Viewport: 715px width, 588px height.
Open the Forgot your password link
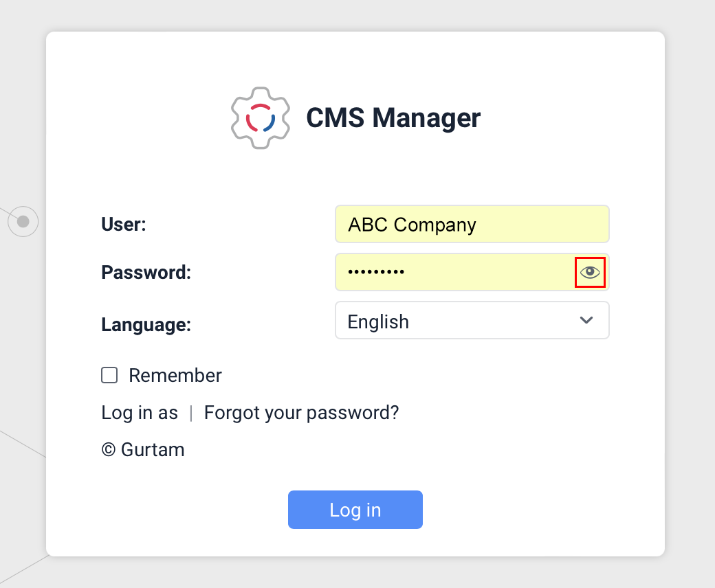pos(301,412)
